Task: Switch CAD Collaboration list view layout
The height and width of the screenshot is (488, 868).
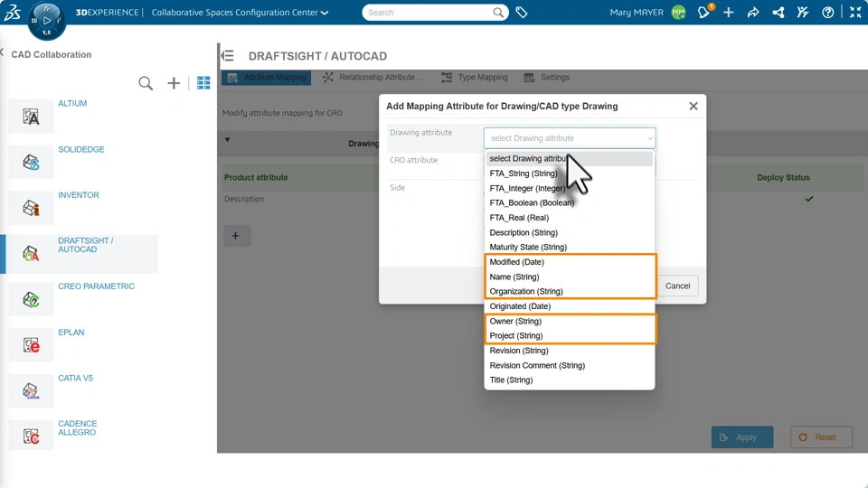Action: pos(203,83)
